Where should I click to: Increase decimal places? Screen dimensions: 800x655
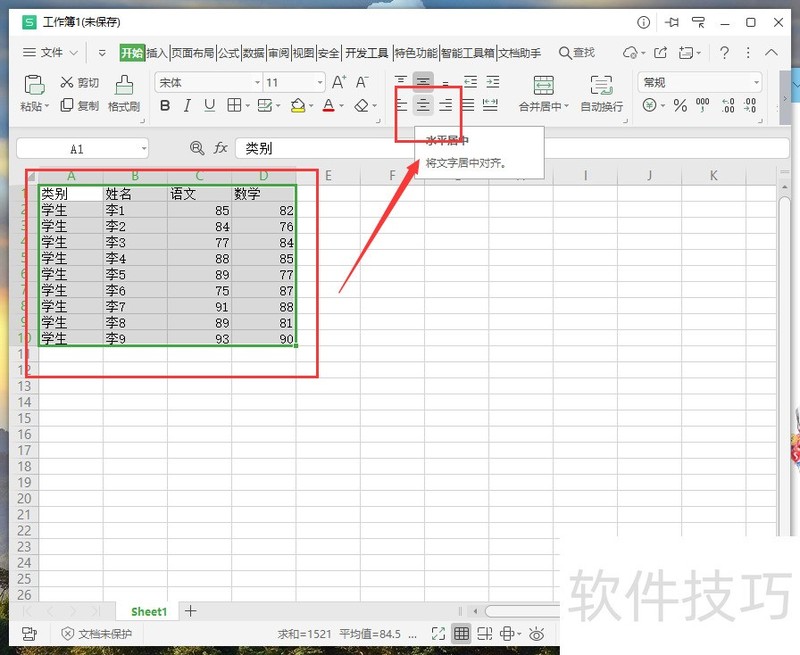(728, 106)
